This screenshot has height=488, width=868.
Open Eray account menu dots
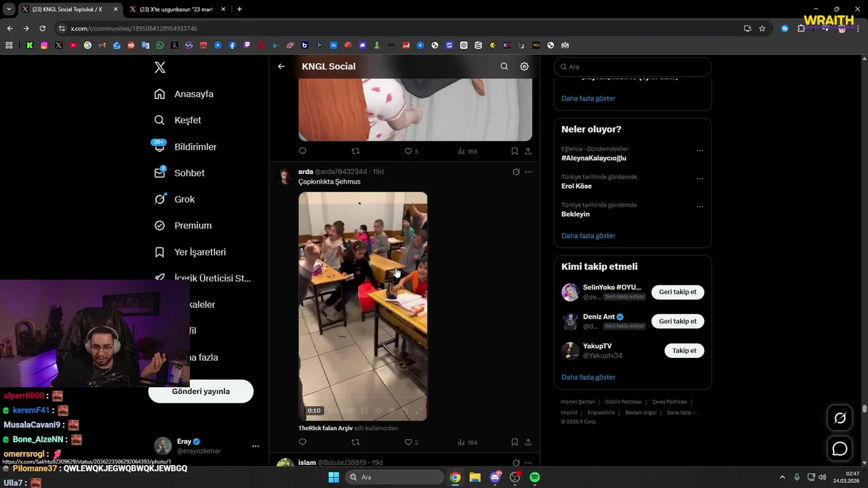coord(256,446)
